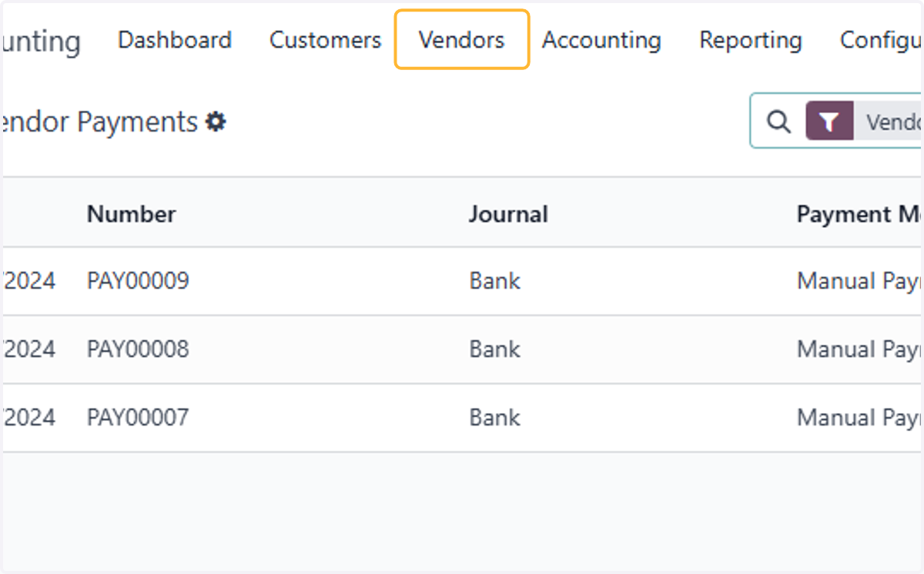Click the date cell in PAY00009 row
This screenshot has width=924, height=574.
[29, 281]
